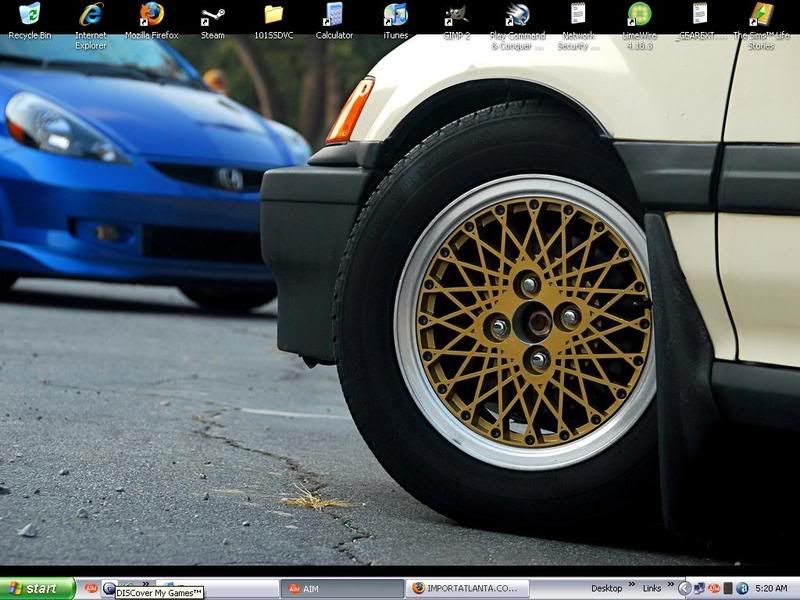The width and height of the screenshot is (800, 600).
Task: Launch Internet Explorer from the desktop
Action: (x=91, y=15)
